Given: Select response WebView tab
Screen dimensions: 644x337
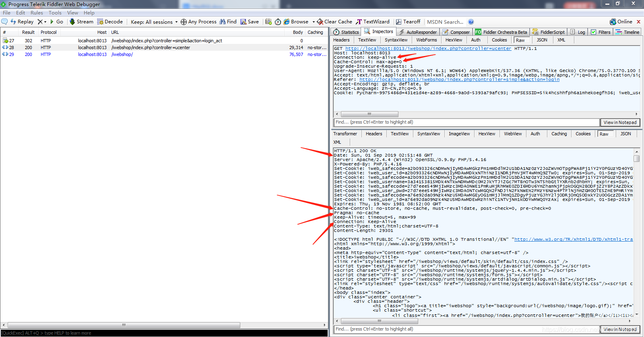Looking at the screenshot, I should [513, 134].
